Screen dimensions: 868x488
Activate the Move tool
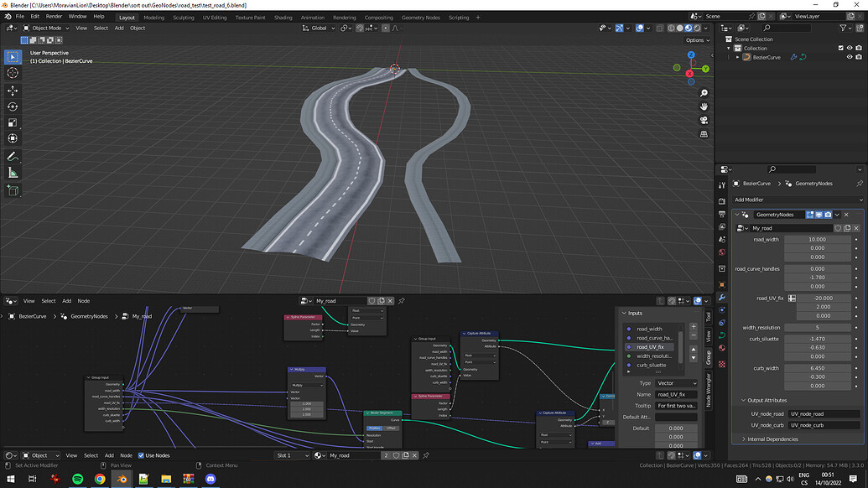tap(13, 91)
